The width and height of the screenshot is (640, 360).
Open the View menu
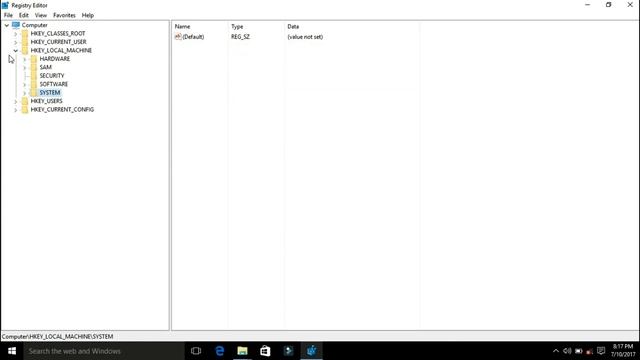coord(40,15)
